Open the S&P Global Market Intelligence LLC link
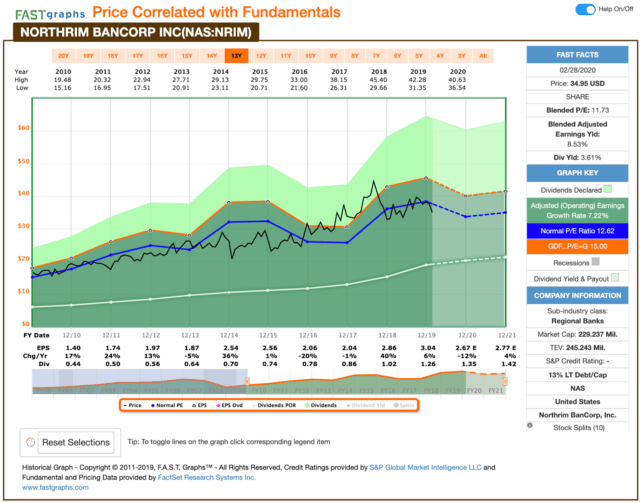The height and width of the screenshot is (503, 640). click(425, 467)
